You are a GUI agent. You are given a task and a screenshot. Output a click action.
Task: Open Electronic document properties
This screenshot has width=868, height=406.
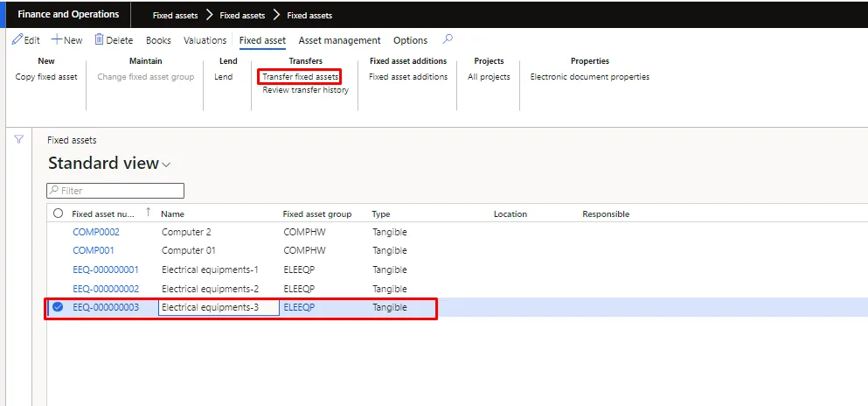click(589, 77)
